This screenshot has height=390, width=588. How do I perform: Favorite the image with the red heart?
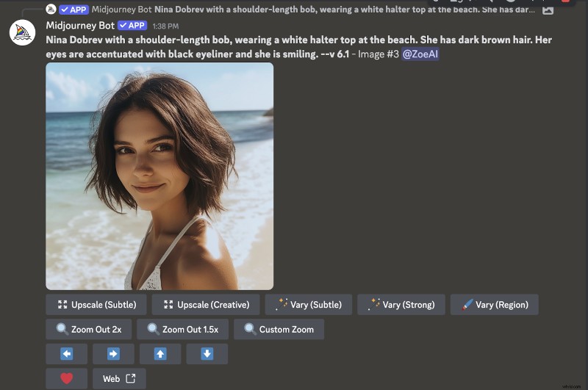click(66, 379)
